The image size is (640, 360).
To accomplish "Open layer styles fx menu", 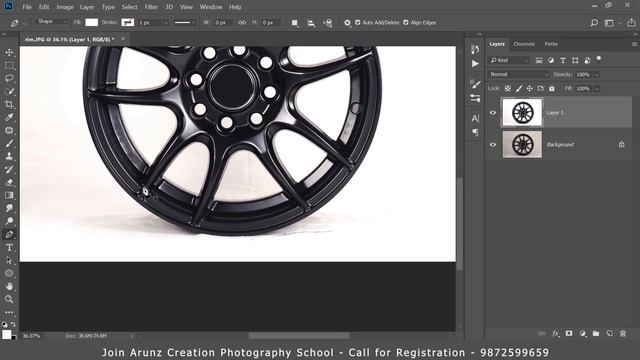I will 556,333.
